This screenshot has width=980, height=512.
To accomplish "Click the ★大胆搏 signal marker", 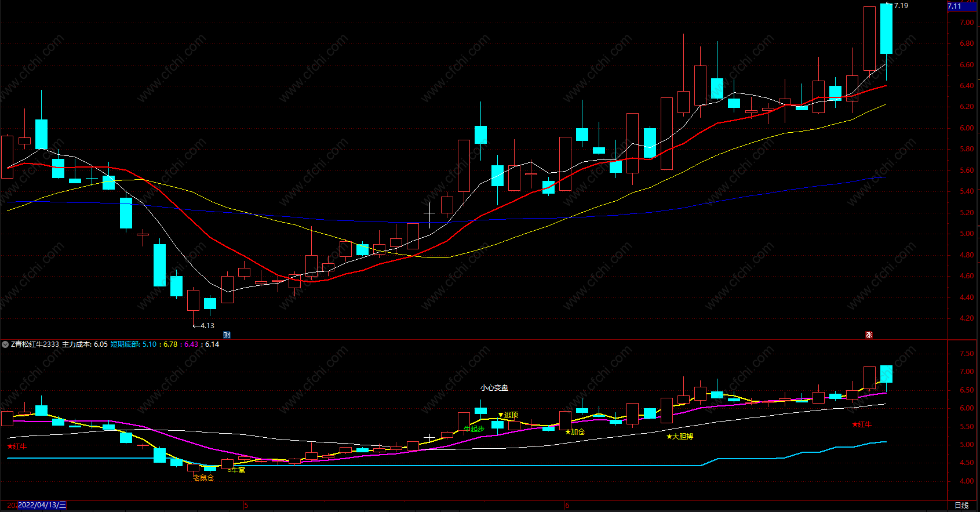I will 680,437.
